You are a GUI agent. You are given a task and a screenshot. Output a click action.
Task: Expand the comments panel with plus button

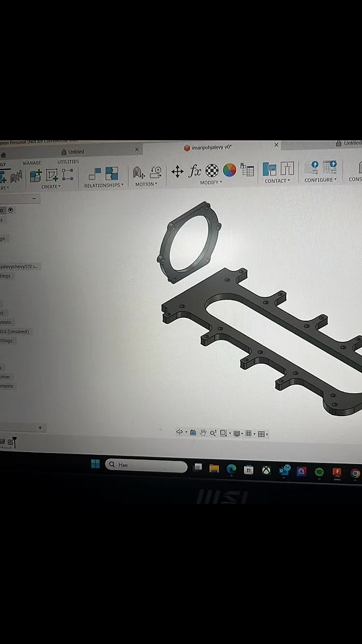[x=40, y=428]
